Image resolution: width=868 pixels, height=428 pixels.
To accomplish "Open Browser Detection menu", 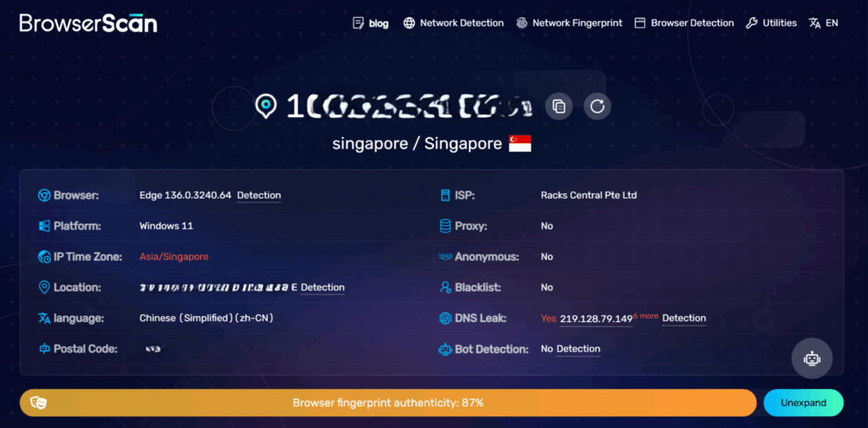I will pyautogui.click(x=693, y=23).
